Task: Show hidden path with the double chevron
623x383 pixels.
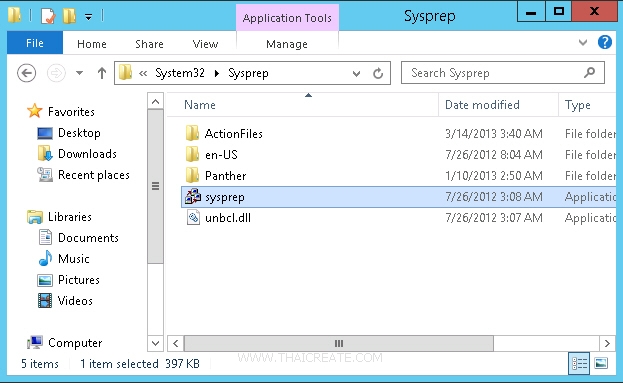Action: click(x=143, y=74)
